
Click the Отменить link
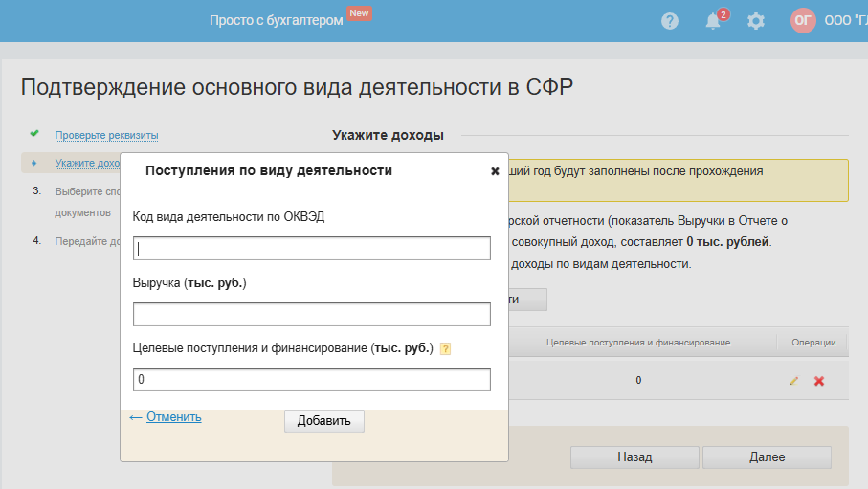tap(173, 417)
